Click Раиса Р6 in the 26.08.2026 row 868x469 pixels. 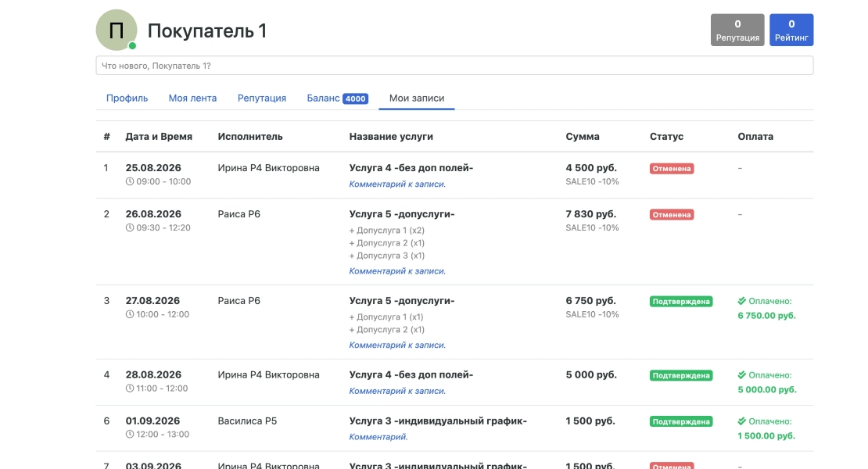[x=239, y=214]
